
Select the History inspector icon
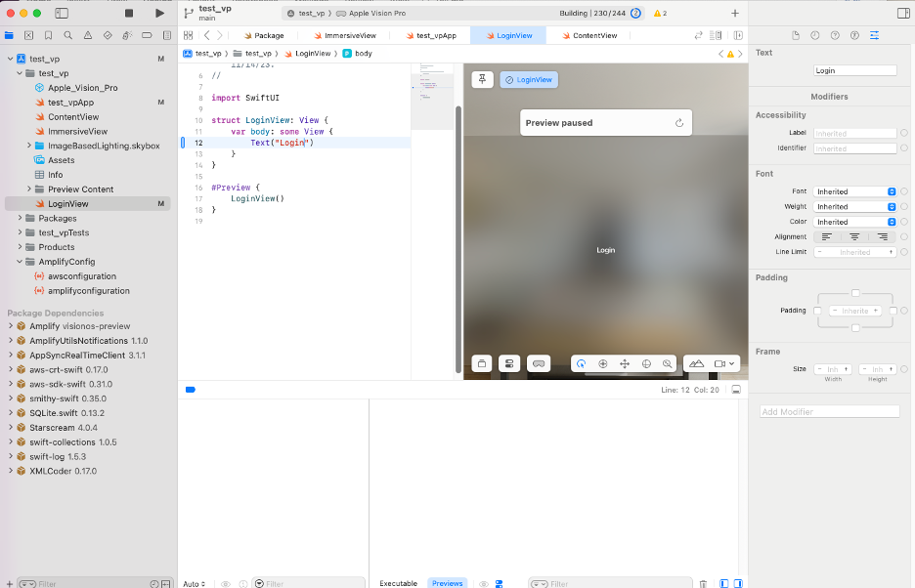pyautogui.click(x=814, y=35)
